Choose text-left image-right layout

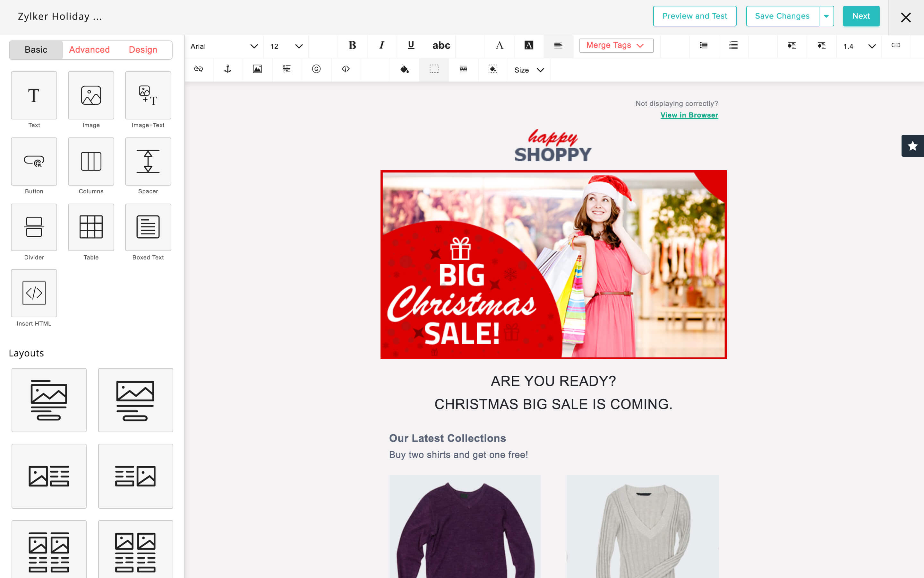tap(135, 476)
